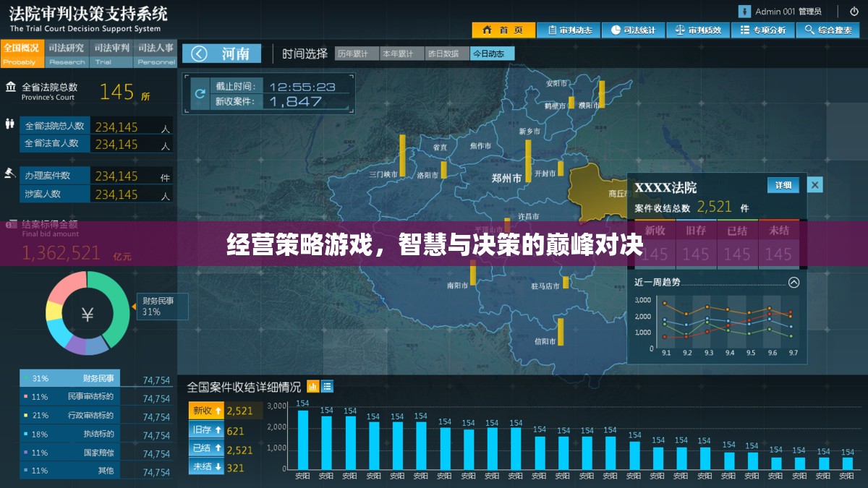Click the 财务民事 31% tooltip label
Image resolution: width=868 pixels, height=488 pixels.
(x=162, y=306)
